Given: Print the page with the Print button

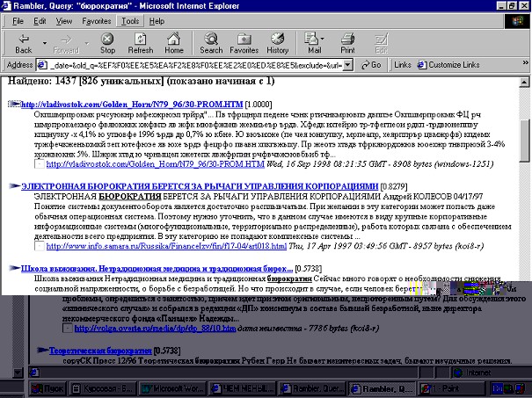Looking at the screenshot, I should 347,43.
